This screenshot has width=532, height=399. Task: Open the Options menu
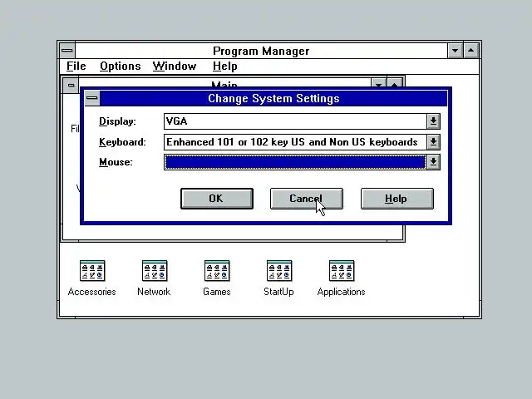pos(120,66)
